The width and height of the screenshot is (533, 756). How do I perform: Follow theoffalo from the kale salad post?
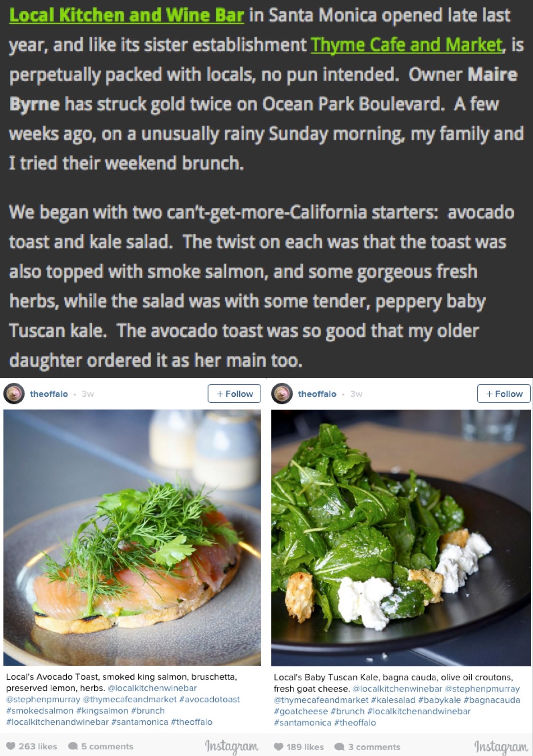click(x=504, y=394)
